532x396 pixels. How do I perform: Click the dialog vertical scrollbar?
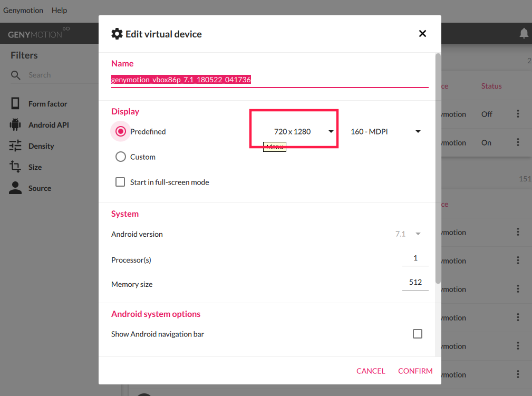click(438, 168)
